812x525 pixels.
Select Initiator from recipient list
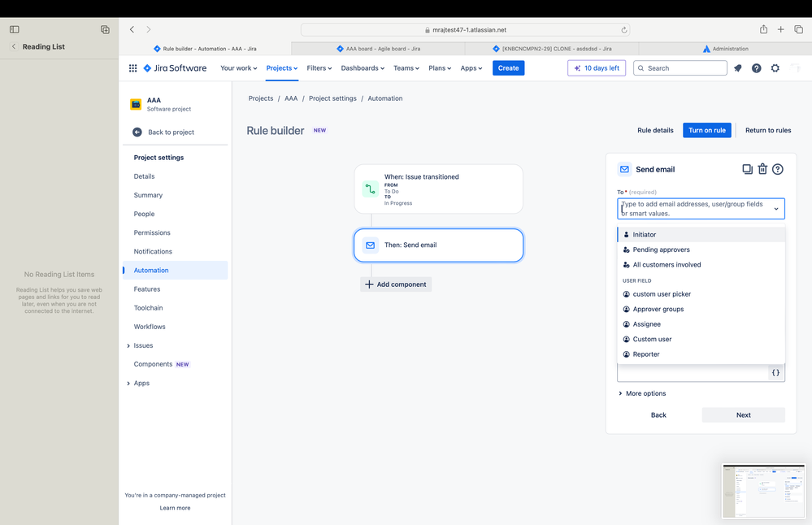coord(701,235)
